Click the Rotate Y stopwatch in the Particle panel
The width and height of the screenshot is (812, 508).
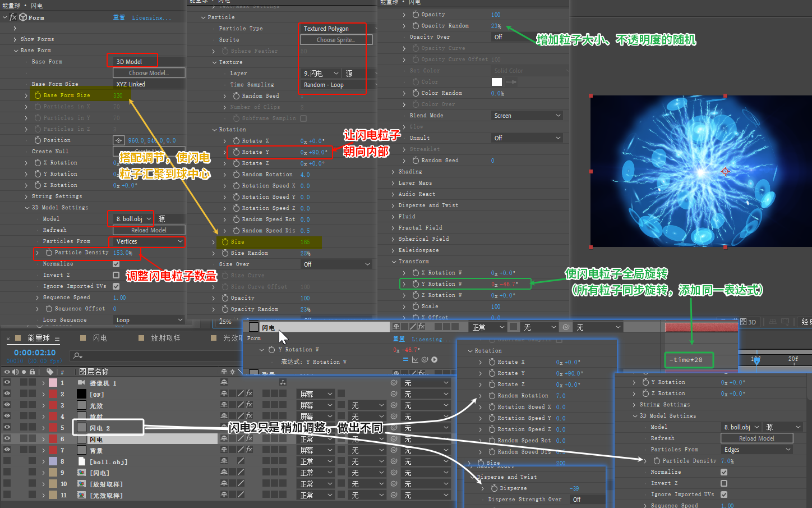(236, 152)
